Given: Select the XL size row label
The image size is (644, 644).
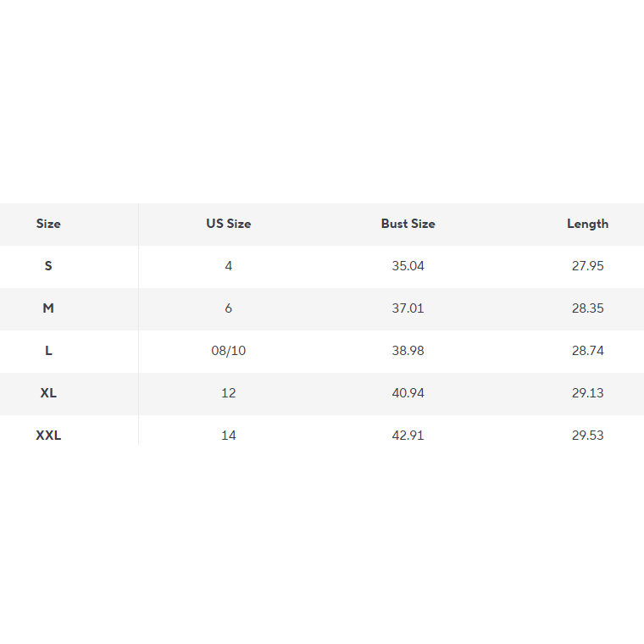Looking at the screenshot, I should (x=48, y=393).
